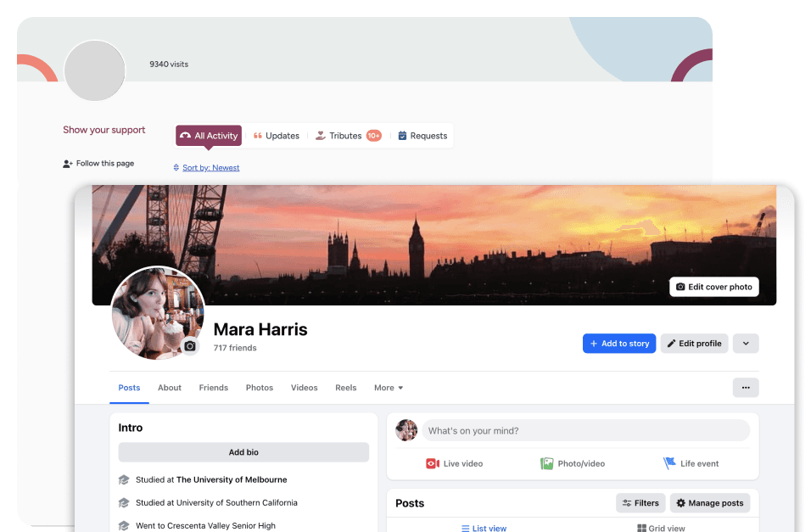Select the About profile tab
Viewport: 811px width, 532px height.
coord(170,388)
